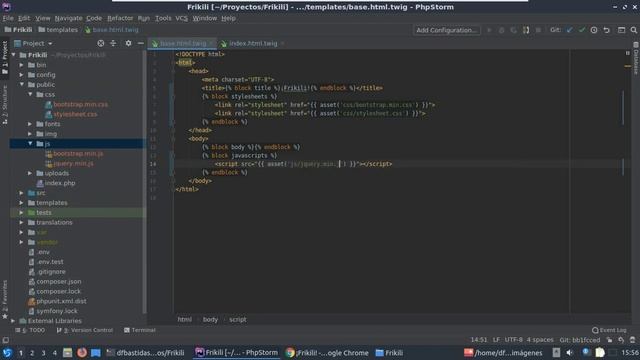The width and height of the screenshot is (640, 360).
Task: Select jquery.min.js in project tree
Action: (x=73, y=163)
